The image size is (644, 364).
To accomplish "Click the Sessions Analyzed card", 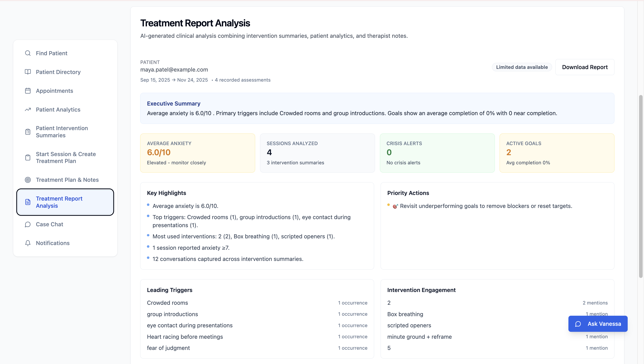I will point(317,153).
